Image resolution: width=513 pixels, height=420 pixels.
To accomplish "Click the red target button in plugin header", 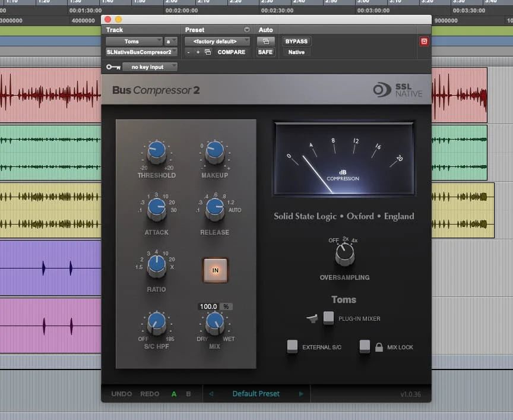I will tap(424, 42).
